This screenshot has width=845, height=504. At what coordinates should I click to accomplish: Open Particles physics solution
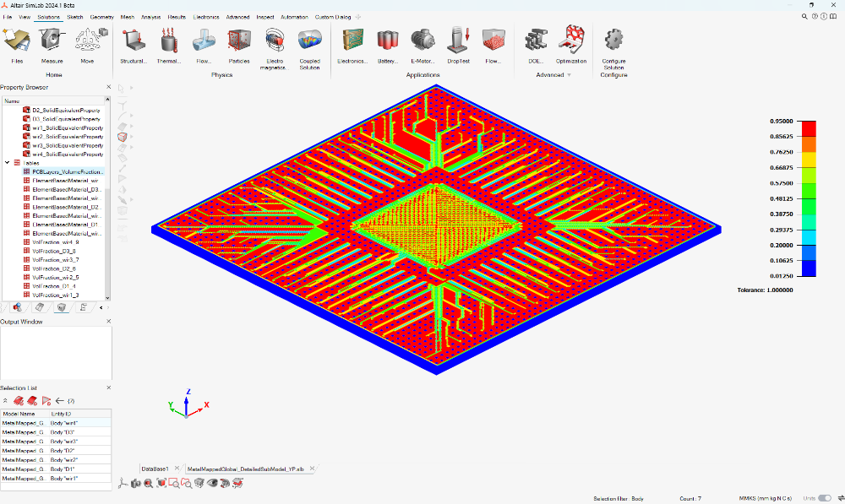(x=239, y=46)
